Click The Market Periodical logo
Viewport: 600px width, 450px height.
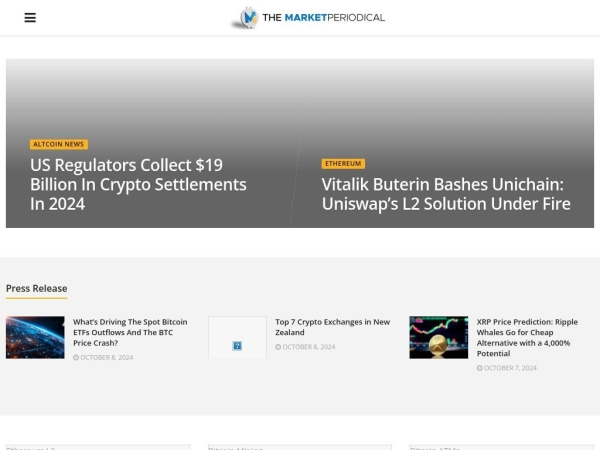[308, 18]
